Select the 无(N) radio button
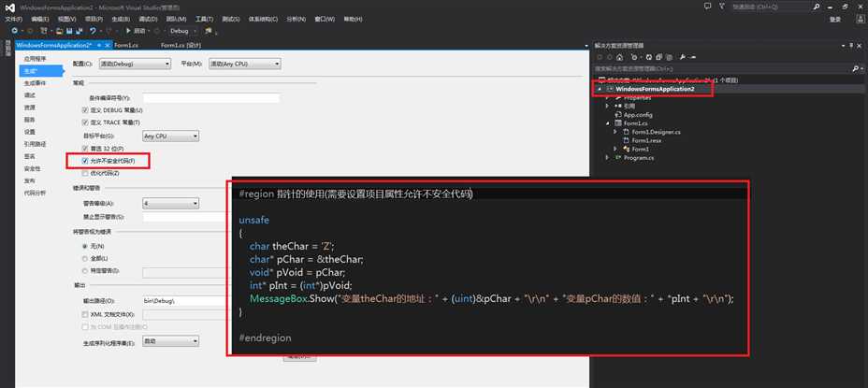This screenshot has width=868, height=388. pos(85,246)
